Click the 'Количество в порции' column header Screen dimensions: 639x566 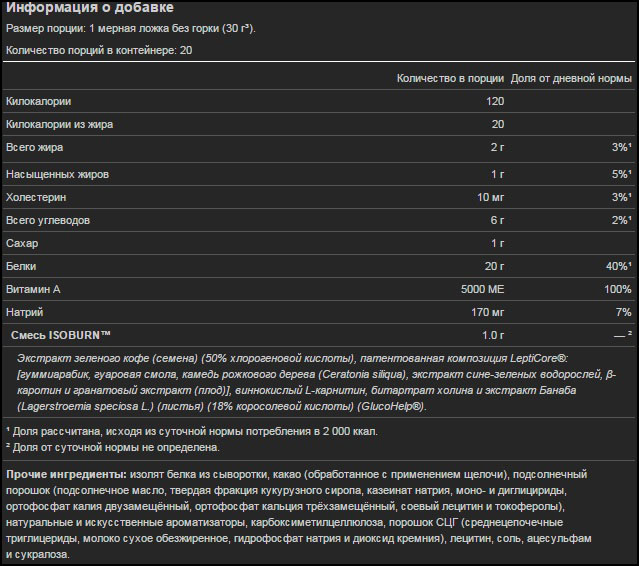(x=450, y=78)
